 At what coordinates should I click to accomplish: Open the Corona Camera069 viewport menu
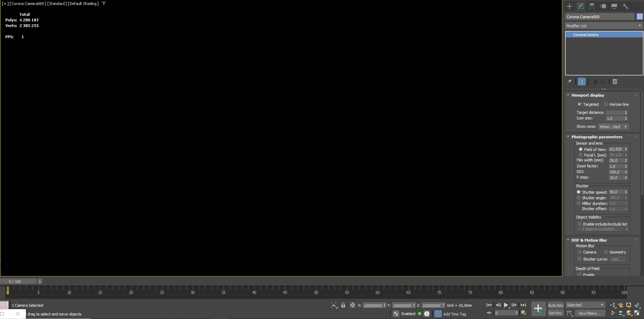28,4
